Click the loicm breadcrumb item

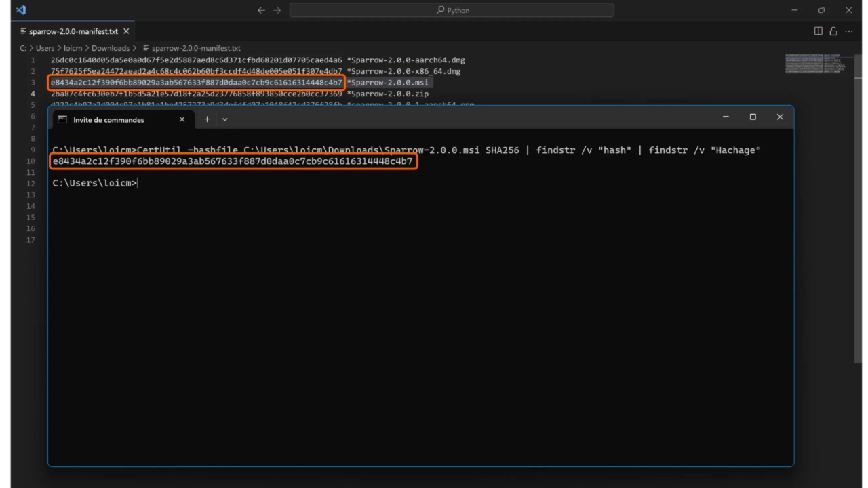[73, 48]
